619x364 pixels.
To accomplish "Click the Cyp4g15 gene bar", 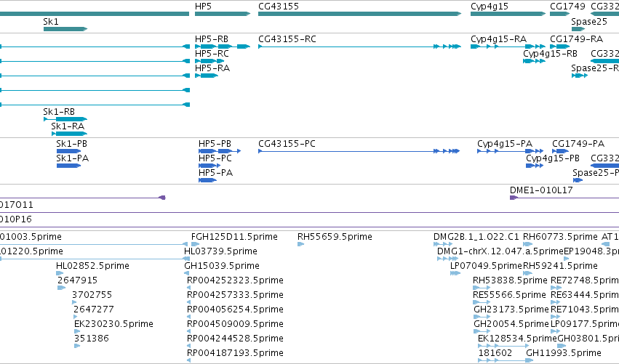I will (508, 14).
